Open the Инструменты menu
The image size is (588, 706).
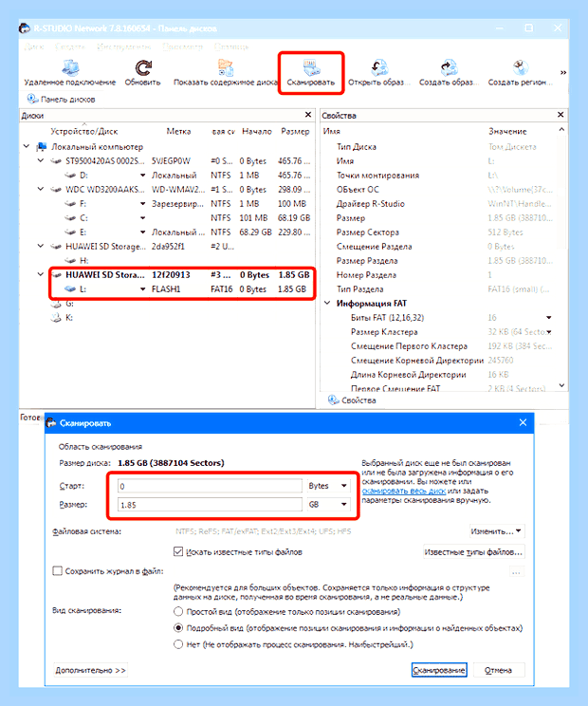point(123,46)
